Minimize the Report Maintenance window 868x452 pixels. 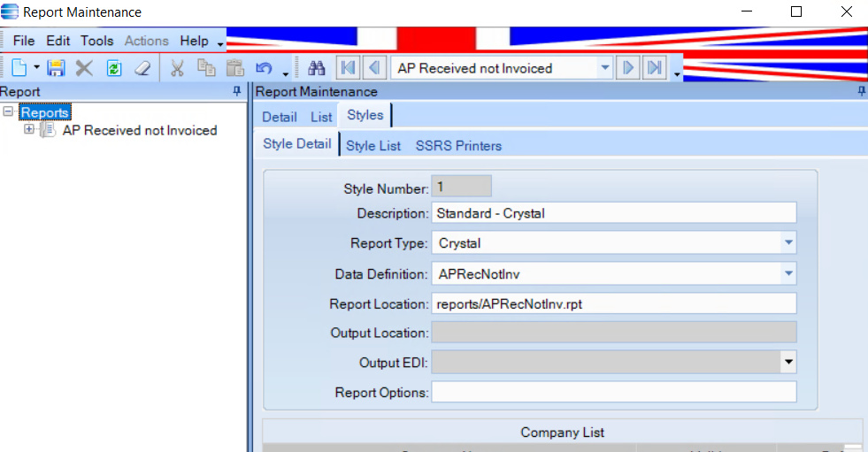[747, 11]
